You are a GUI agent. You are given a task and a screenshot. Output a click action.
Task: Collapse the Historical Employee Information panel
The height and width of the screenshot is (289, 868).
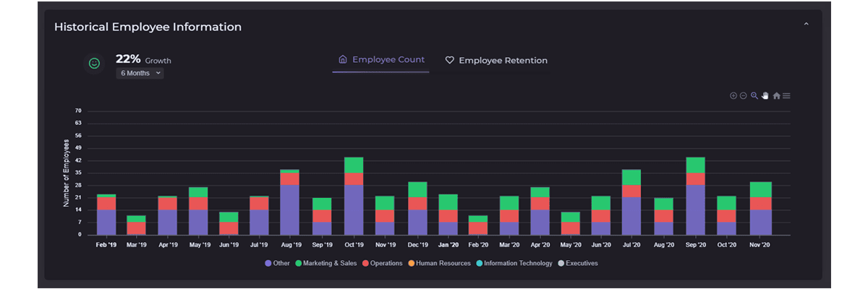click(x=806, y=25)
